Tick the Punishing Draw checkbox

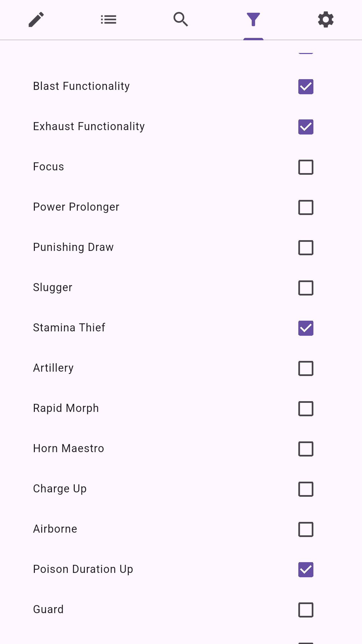(x=306, y=248)
